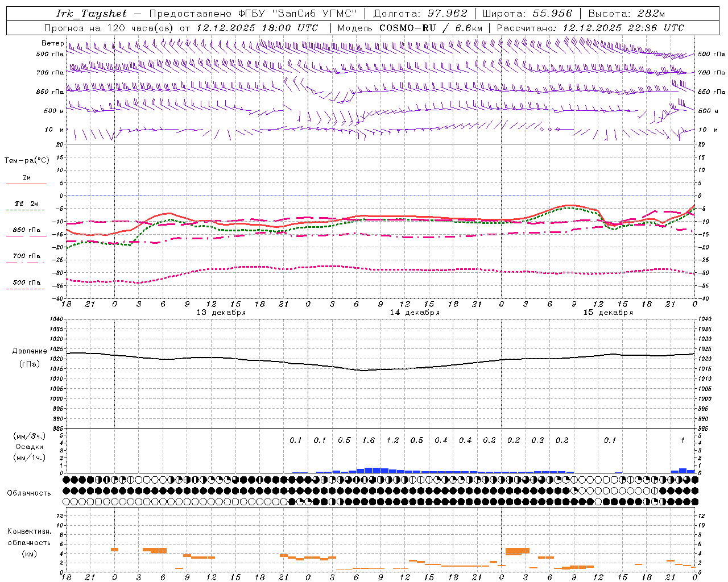Click the 1.2 precipitation value
The height and width of the screenshot is (582, 728).
392,440
